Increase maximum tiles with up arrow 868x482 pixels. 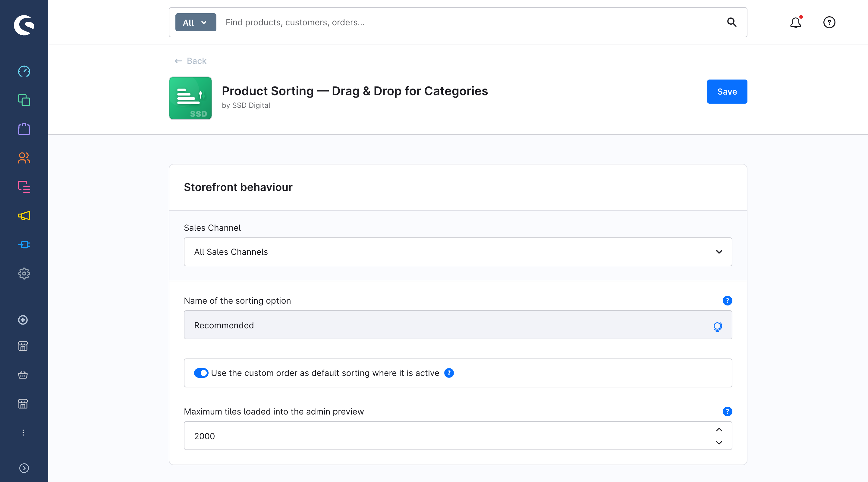click(x=719, y=430)
